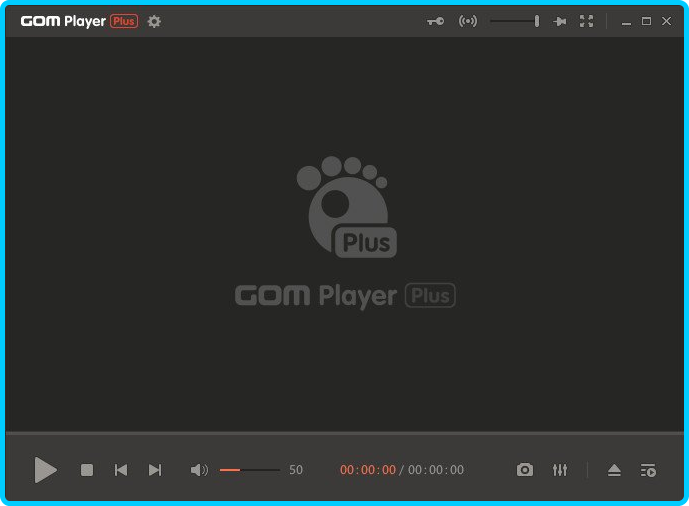Capture a screenshot with the camera icon
Image resolution: width=689 pixels, height=506 pixels.
pos(525,470)
